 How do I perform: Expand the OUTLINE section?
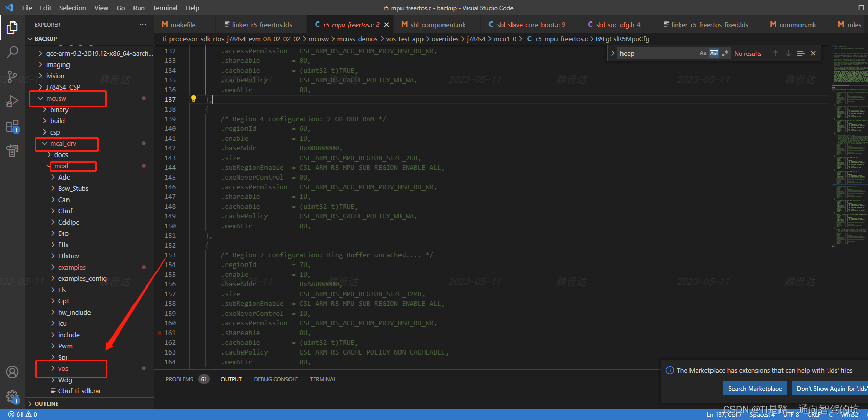pyautogui.click(x=30, y=404)
